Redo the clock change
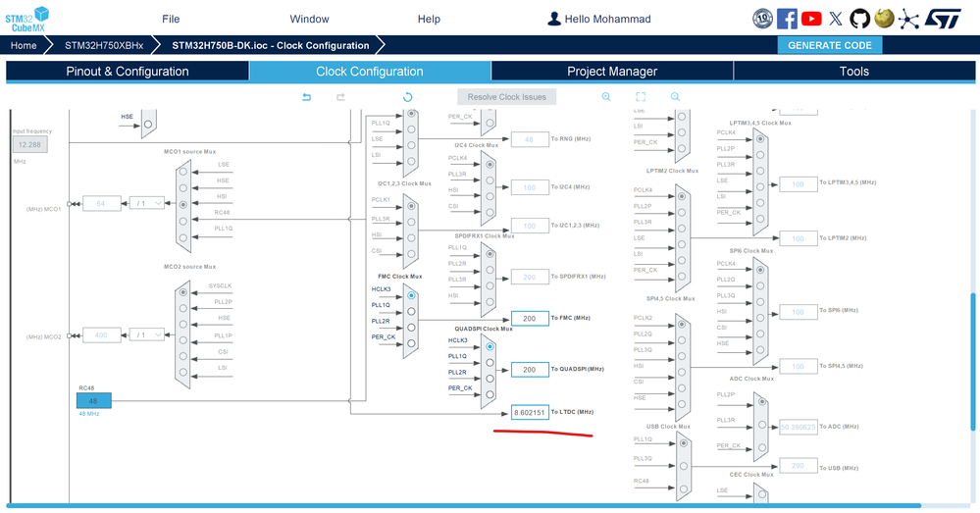This screenshot has height=513, width=980. (x=340, y=97)
